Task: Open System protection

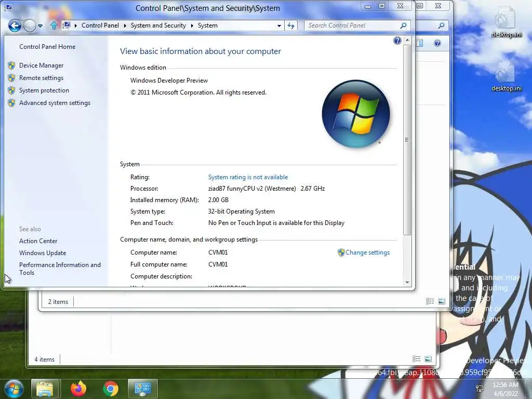Action: click(44, 90)
